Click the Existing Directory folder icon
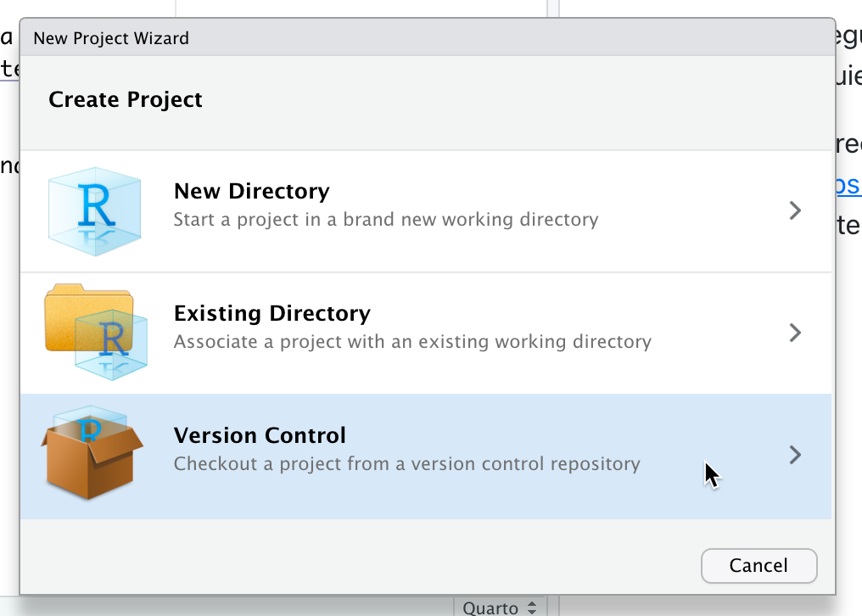The height and width of the screenshot is (616, 862). tap(96, 333)
